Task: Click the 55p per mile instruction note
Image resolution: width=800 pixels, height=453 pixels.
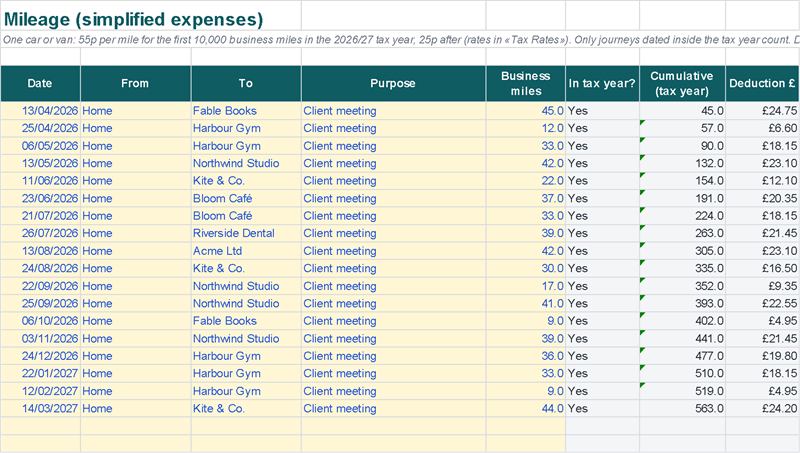Action: 401,40
